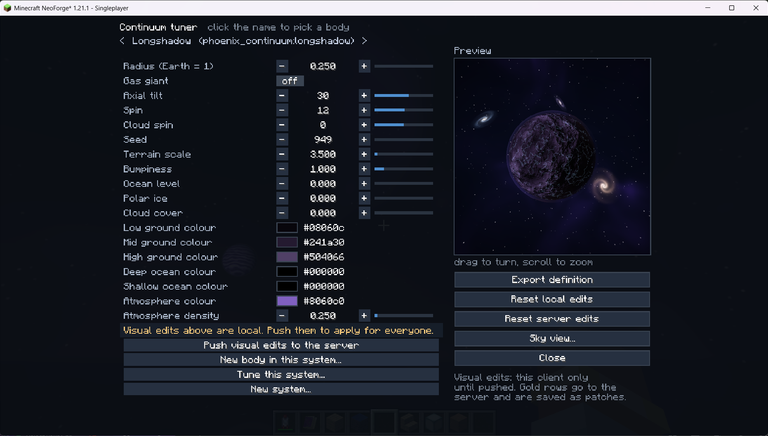
Task: Decrease Axial tilt with minus button
Action: point(282,96)
